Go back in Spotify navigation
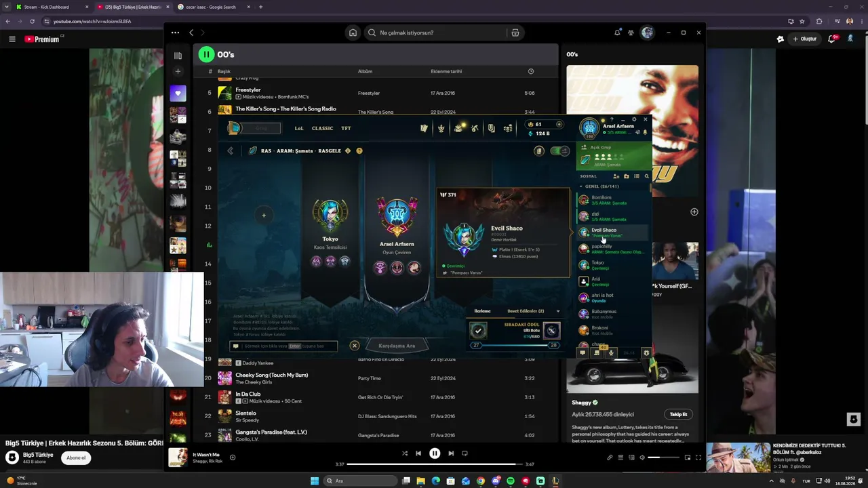Screen dimensions: 868x488 (x=191, y=33)
